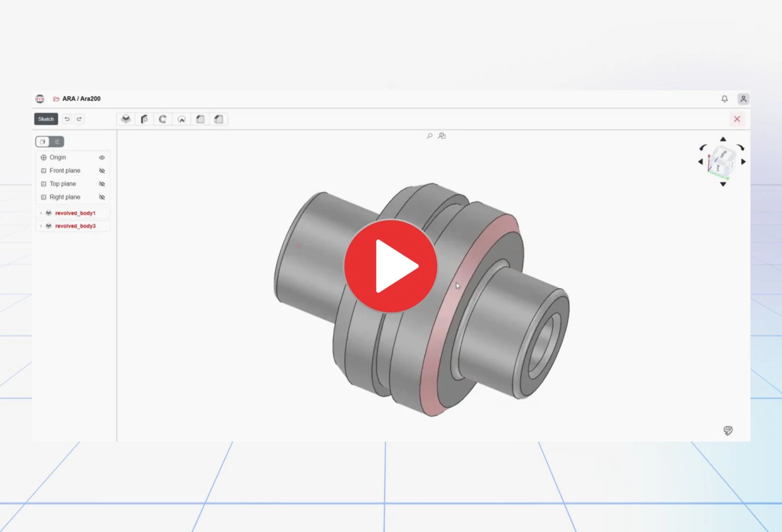Redo the last undone action
Image resolution: width=782 pixels, height=532 pixels.
79,119
